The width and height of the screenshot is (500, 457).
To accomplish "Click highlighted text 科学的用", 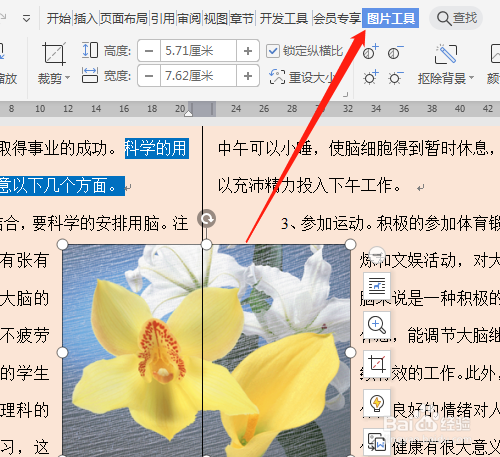I will pyautogui.click(x=157, y=148).
